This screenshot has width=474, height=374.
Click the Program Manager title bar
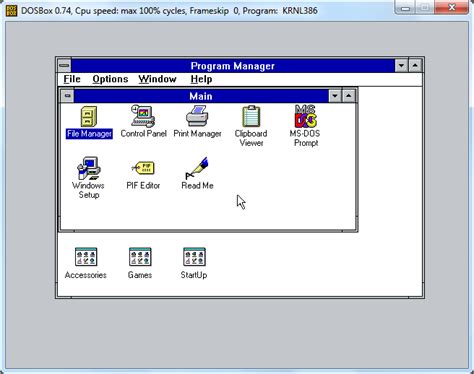pyautogui.click(x=233, y=66)
